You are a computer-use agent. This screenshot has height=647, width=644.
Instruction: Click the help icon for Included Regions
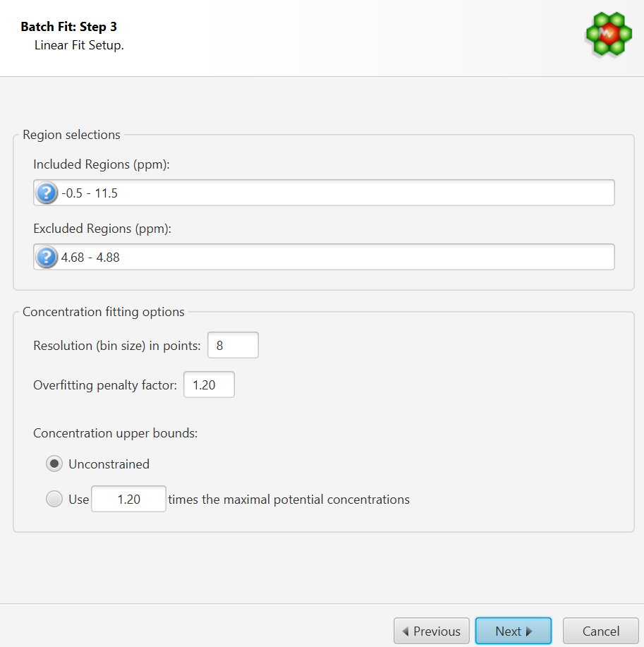tap(47, 193)
